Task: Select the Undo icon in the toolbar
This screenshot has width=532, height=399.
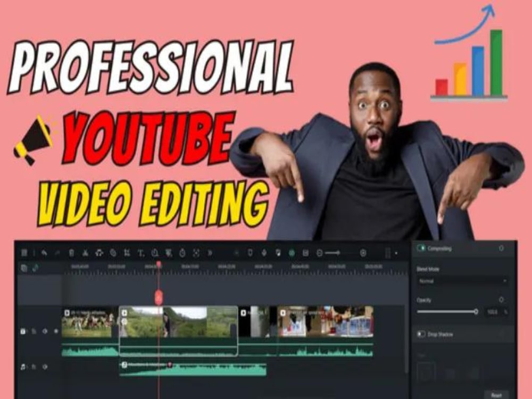Action: (x=44, y=253)
